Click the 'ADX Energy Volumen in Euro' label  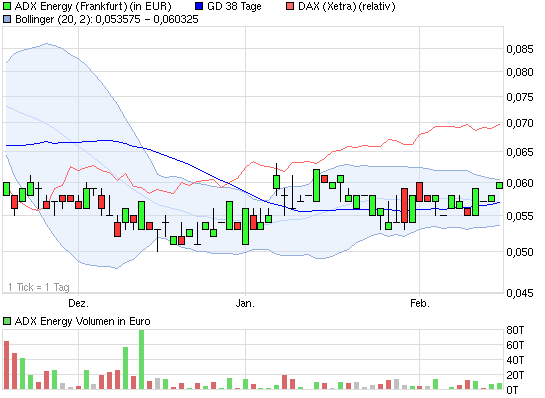click(x=83, y=321)
